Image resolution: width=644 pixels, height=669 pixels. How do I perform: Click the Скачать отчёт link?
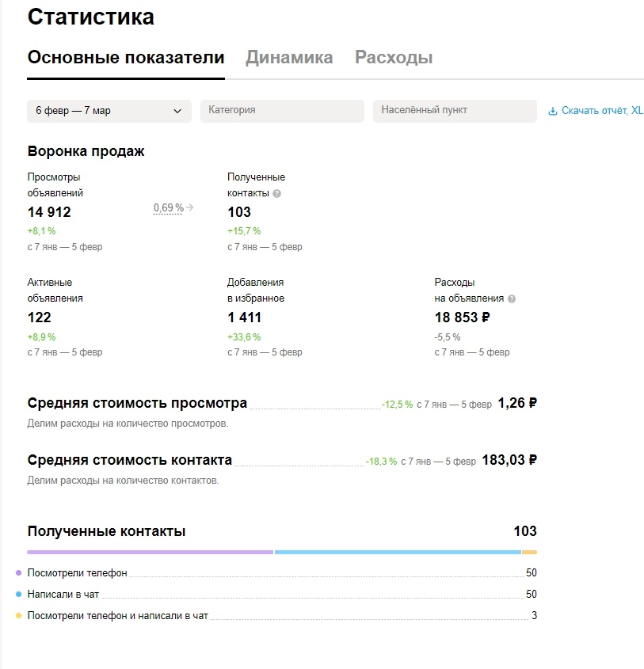click(602, 111)
